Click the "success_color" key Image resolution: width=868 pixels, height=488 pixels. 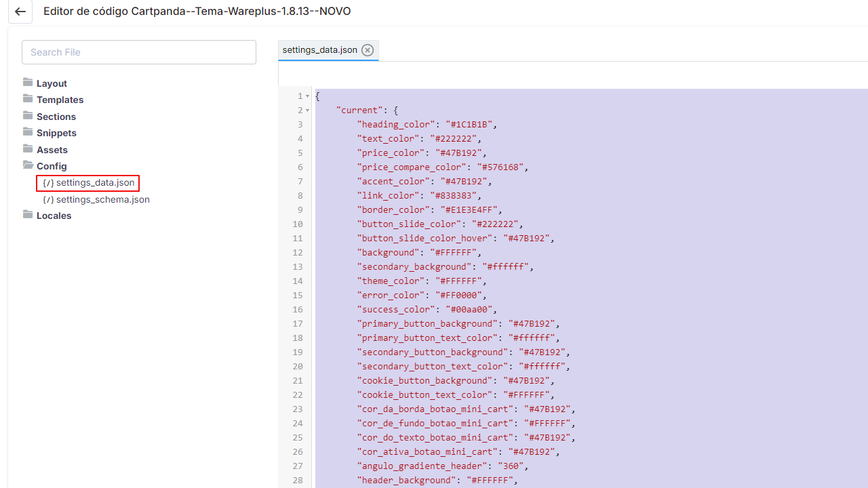(397, 309)
